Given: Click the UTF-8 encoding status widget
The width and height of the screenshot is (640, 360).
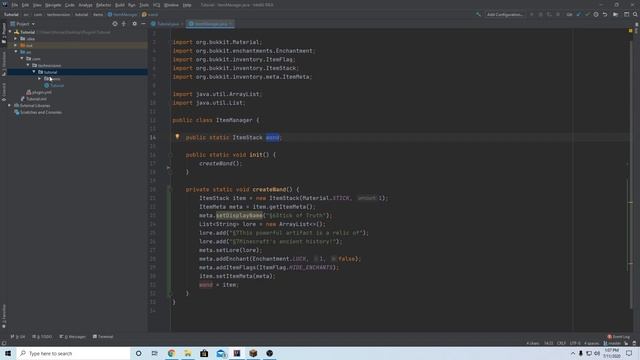Looking at the screenshot, I should 575,343.
